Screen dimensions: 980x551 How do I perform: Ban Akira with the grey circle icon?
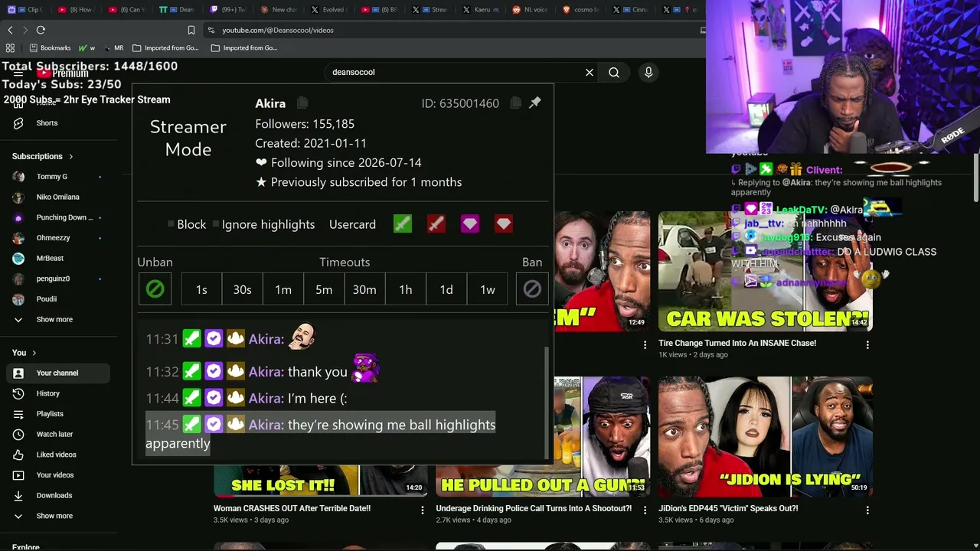[x=532, y=289]
